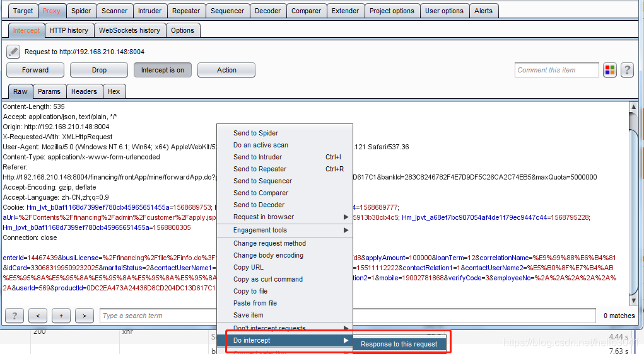Expand the Engagement tools submenu
The width and height of the screenshot is (644, 354).
[x=284, y=230]
